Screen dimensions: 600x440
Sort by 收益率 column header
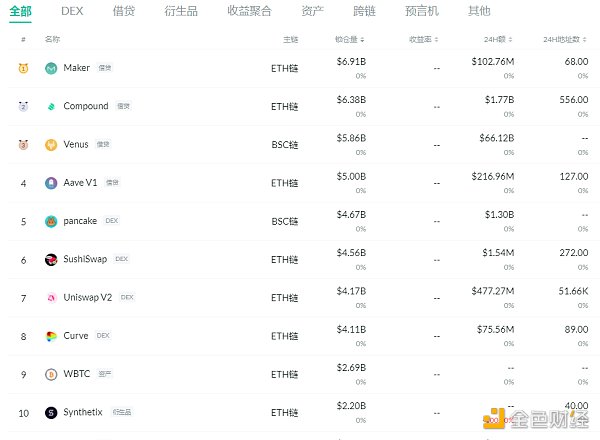[424, 39]
